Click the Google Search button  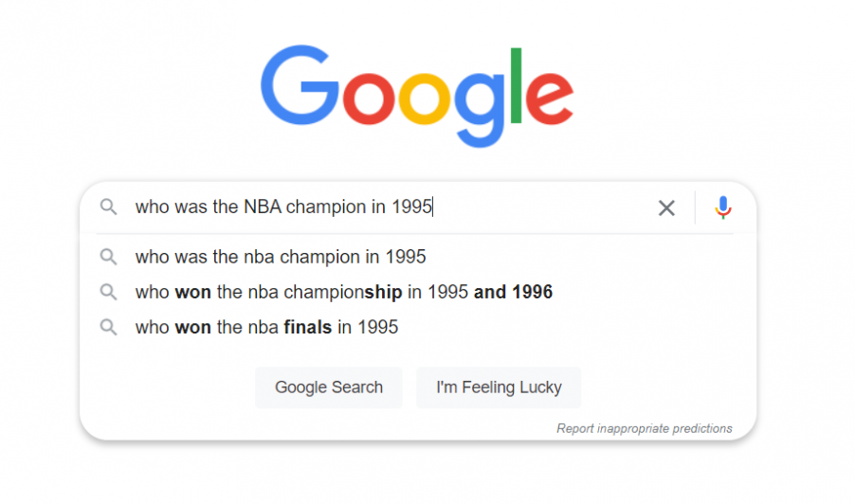point(329,387)
